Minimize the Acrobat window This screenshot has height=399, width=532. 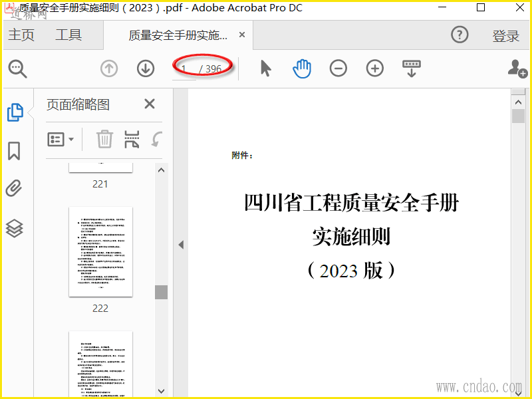coord(442,7)
